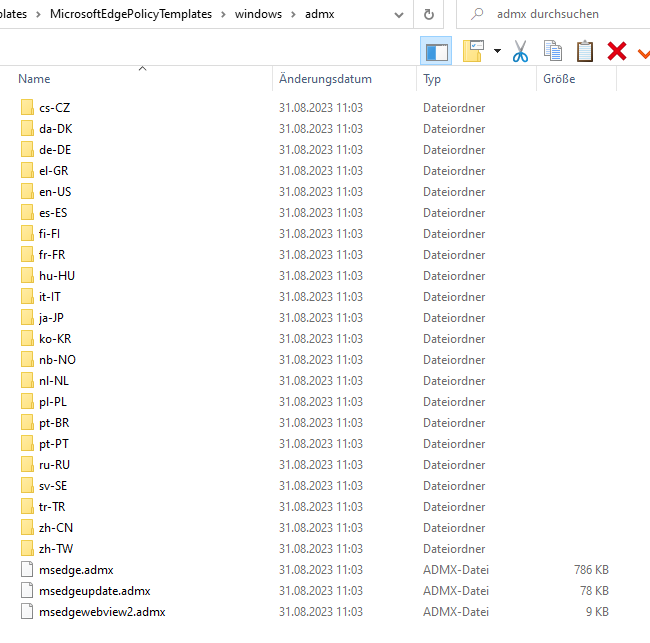Select the sv-SE folder name

(53, 486)
